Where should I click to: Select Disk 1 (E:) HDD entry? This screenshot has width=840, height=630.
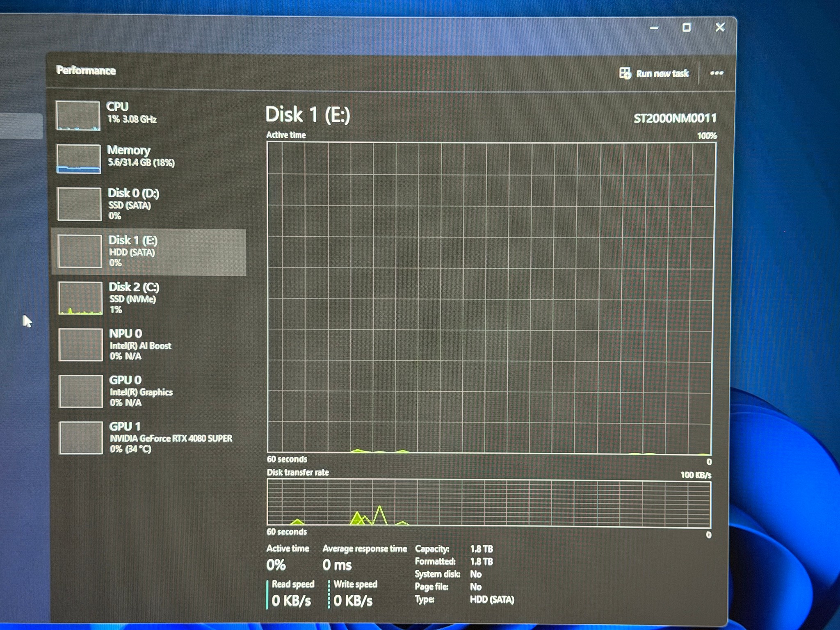coord(150,251)
